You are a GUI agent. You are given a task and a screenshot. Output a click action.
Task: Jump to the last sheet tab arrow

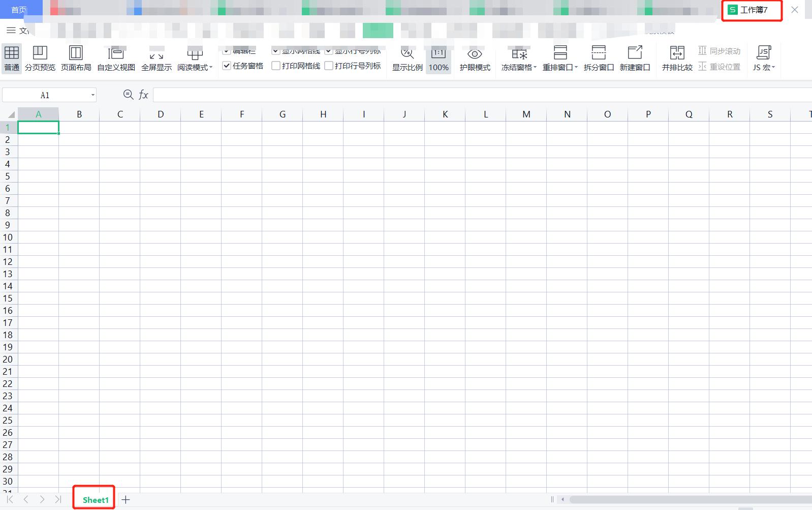58,500
